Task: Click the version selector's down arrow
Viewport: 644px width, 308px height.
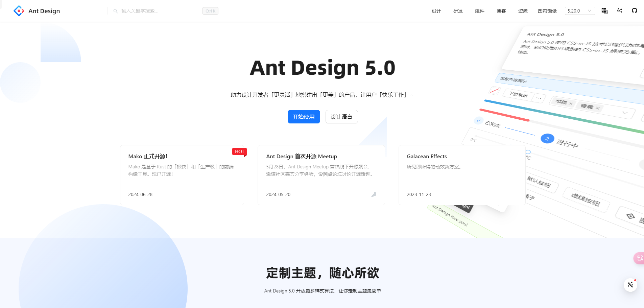Action: pyautogui.click(x=590, y=11)
